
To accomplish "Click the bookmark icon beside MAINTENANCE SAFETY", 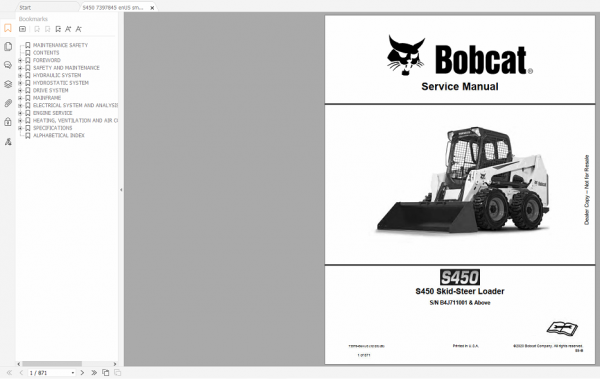I will (28, 45).
